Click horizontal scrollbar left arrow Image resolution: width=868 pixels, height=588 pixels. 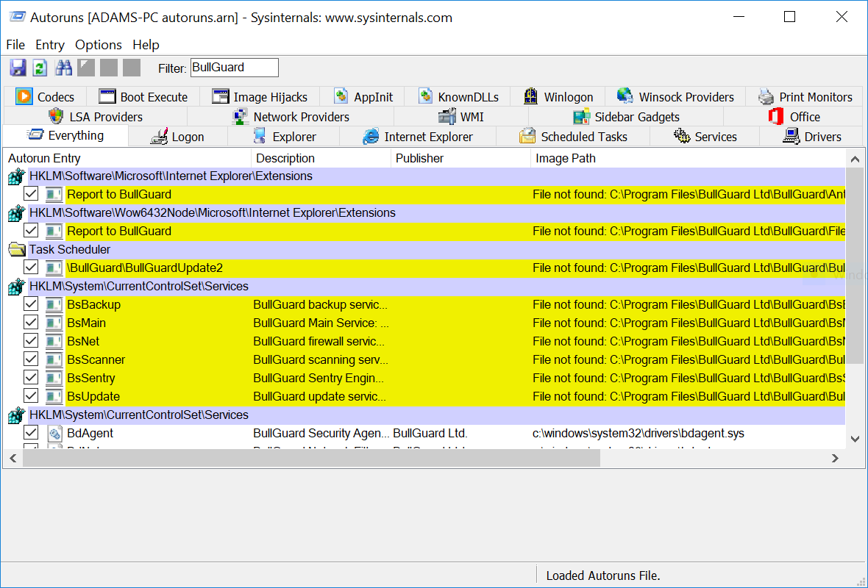tap(13, 458)
